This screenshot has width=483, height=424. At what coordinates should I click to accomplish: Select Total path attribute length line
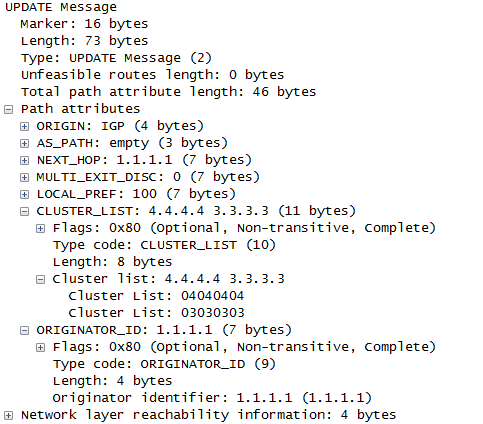168,92
